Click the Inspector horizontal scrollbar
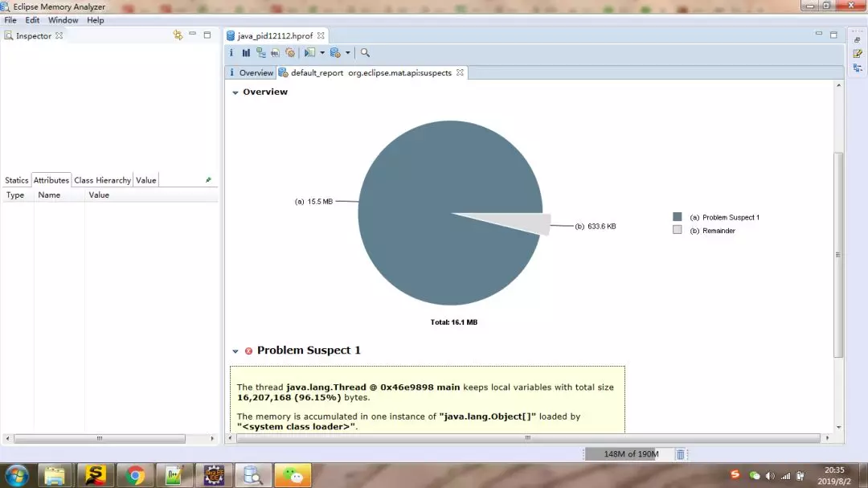Viewport: 868px width, 488px height. click(100, 438)
